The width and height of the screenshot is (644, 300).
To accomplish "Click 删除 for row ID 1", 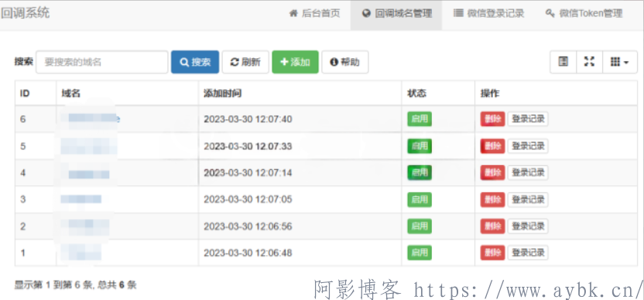I will click(x=492, y=252).
